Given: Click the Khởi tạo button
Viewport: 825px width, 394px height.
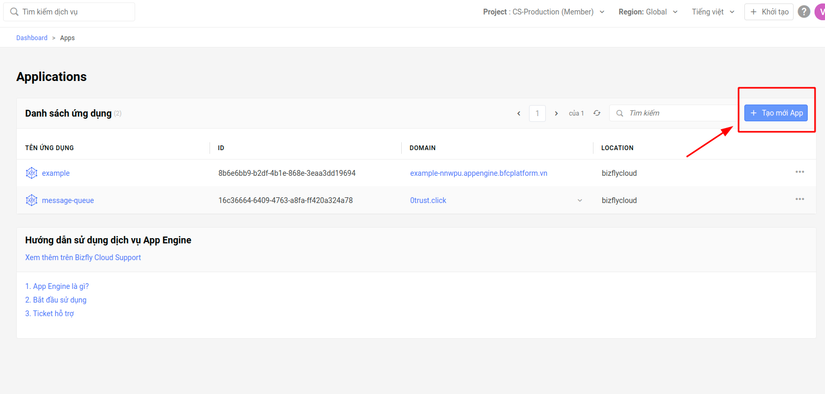Looking at the screenshot, I should pos(769,12).
